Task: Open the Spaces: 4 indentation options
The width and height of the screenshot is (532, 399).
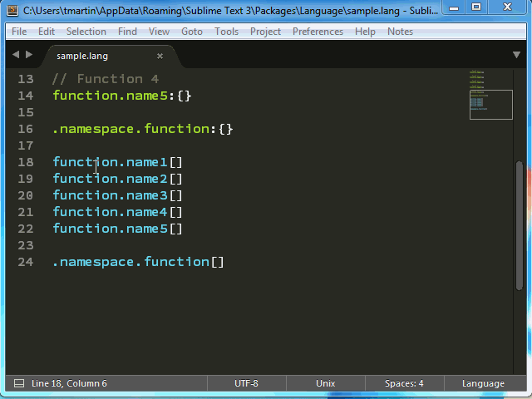Action: (404, 383)
